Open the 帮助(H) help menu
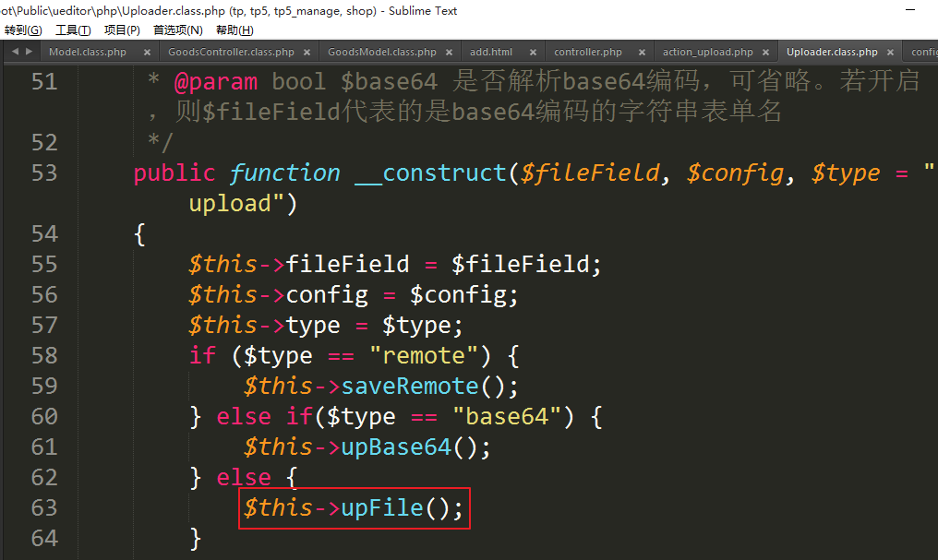The image size is (938, 560). (x=234, y=30)
